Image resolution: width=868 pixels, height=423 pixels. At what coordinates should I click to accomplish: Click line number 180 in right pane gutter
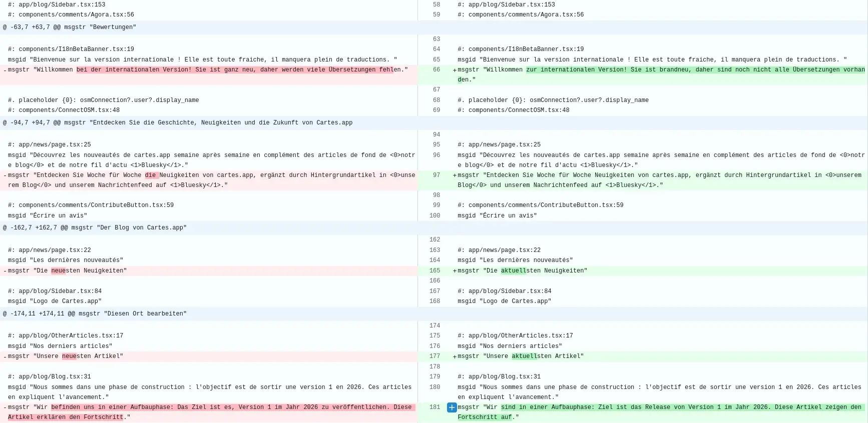(x=435, y=387)
